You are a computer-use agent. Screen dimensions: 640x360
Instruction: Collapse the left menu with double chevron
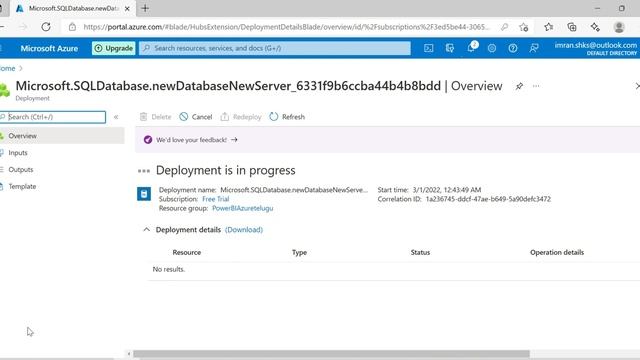click(x=116, y=117)
